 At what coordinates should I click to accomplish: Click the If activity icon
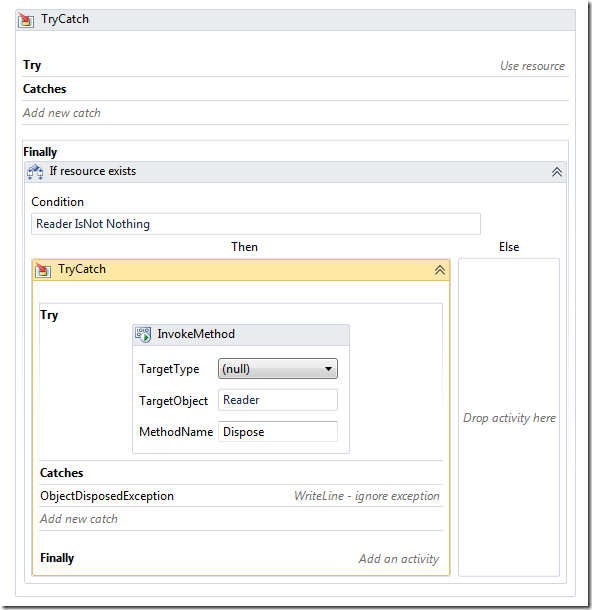(35, 172)
